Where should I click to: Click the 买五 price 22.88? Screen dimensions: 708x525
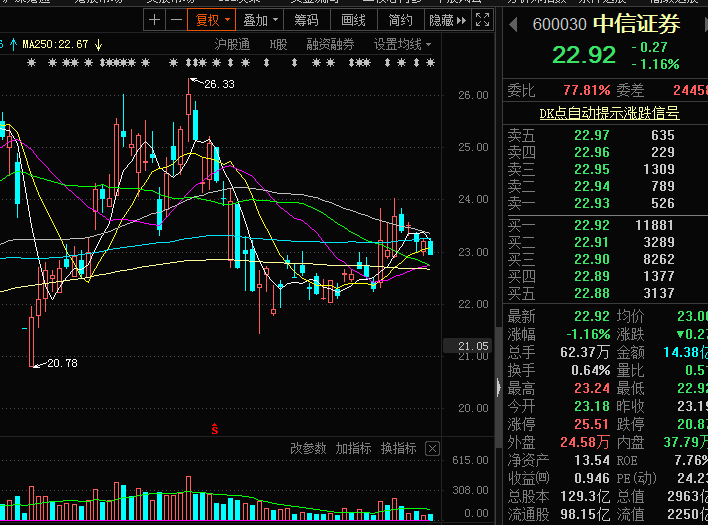[x=592, y=293]
